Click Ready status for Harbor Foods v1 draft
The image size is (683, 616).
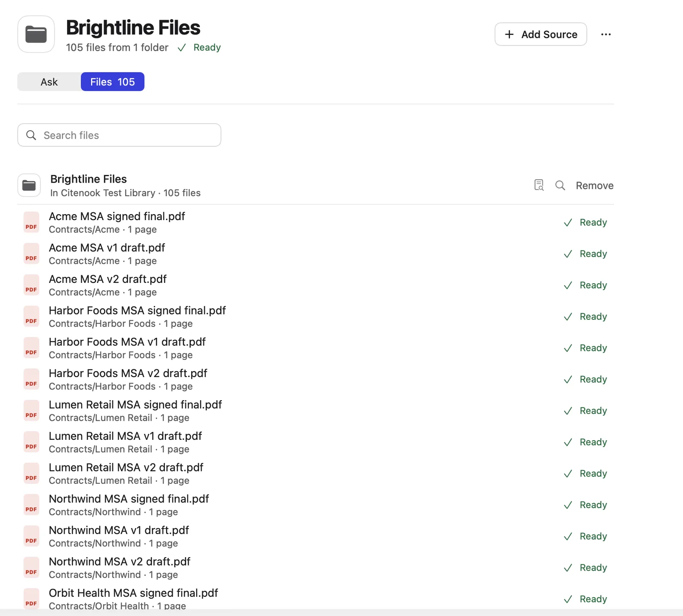pos(585,348)
